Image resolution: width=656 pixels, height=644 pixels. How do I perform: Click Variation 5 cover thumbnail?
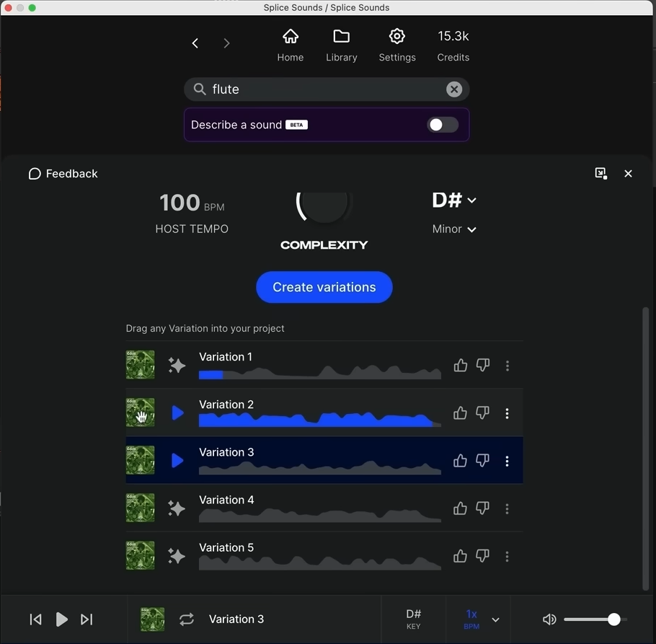pyautogui.click(x=140, y=555)
